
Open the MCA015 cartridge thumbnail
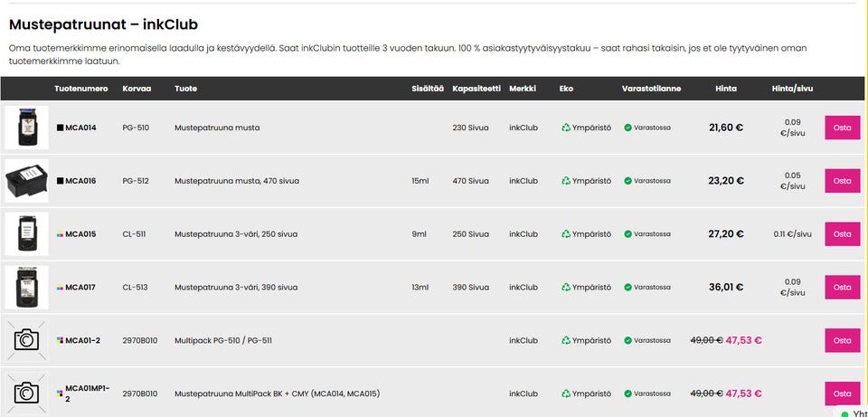pyautogui.click(x=26, y=233)
